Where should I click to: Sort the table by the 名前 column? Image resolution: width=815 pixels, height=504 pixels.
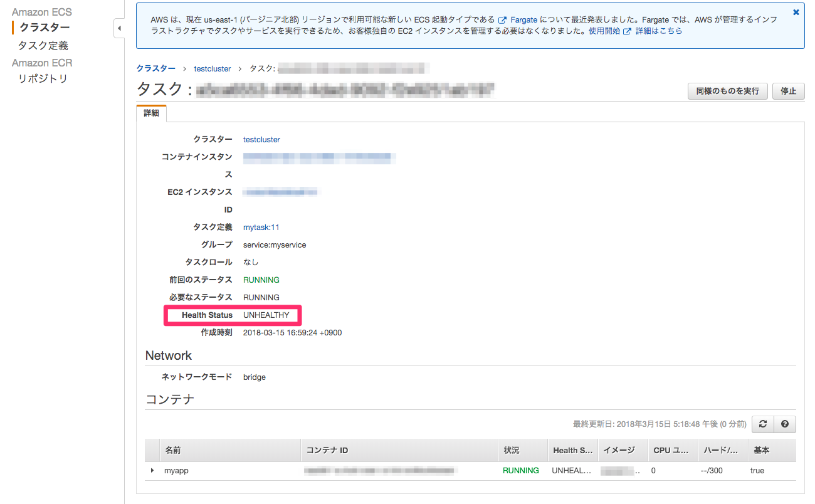tap(172, 450)
